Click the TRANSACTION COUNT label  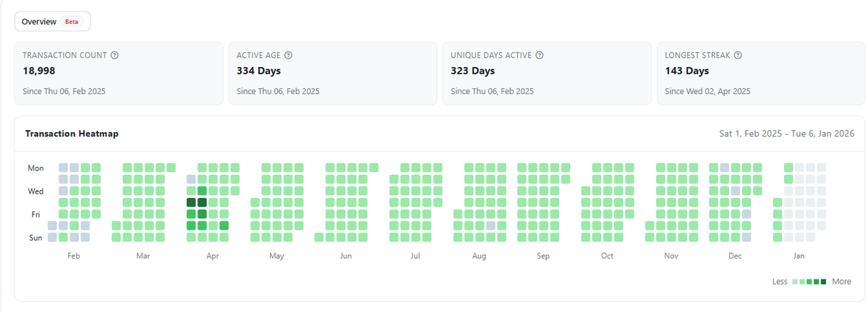point(65,55)
